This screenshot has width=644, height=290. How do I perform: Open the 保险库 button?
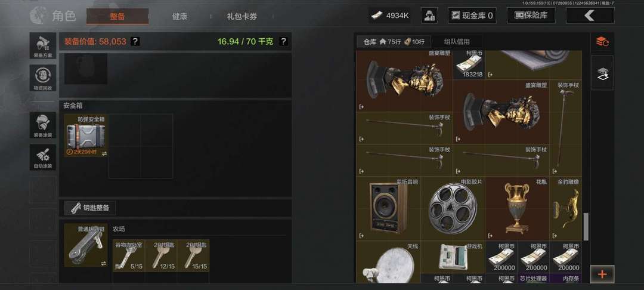pyautogui.click(x=531, y=16)
